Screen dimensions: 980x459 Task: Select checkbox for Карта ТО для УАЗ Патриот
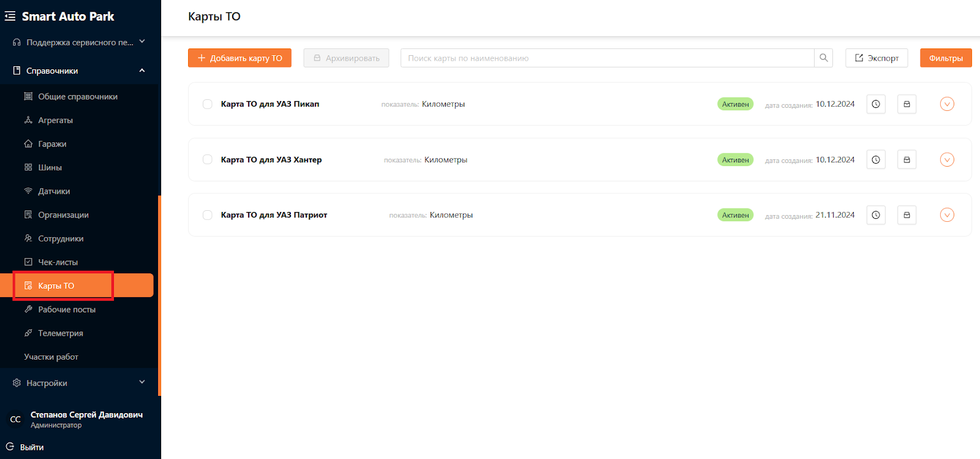(208, 215)
